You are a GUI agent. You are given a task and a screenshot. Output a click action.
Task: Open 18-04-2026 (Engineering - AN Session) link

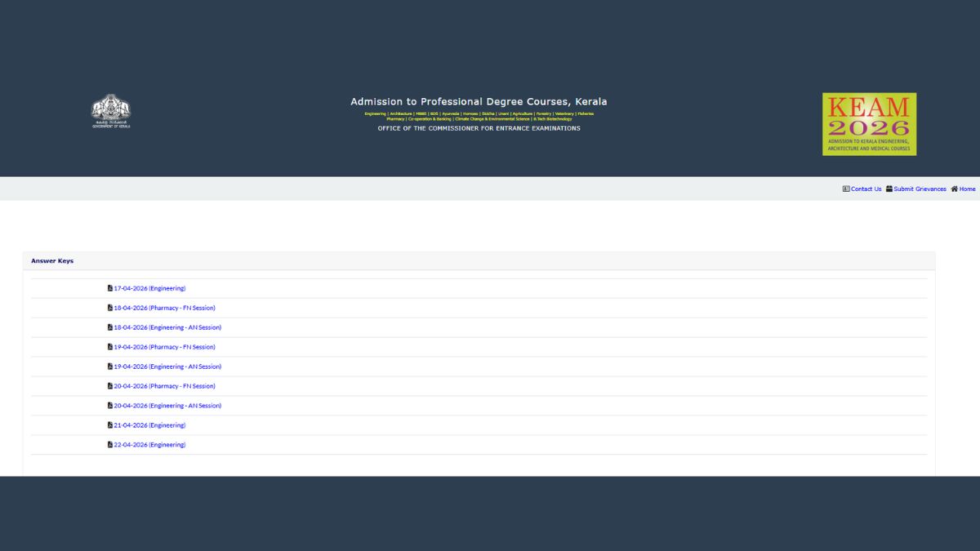click(167, 327)
